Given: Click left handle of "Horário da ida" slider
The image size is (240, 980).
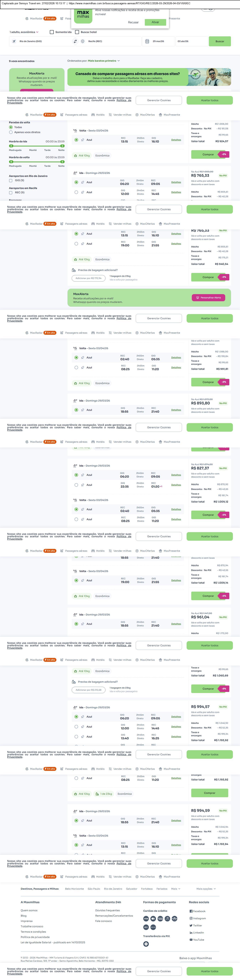Looking at the screenshot, I should (x=11, y=146).
